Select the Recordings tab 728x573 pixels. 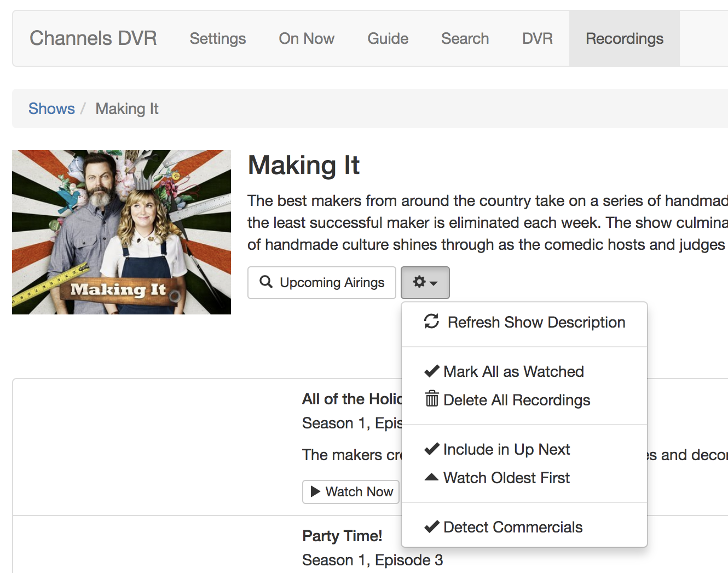[625, 38]
